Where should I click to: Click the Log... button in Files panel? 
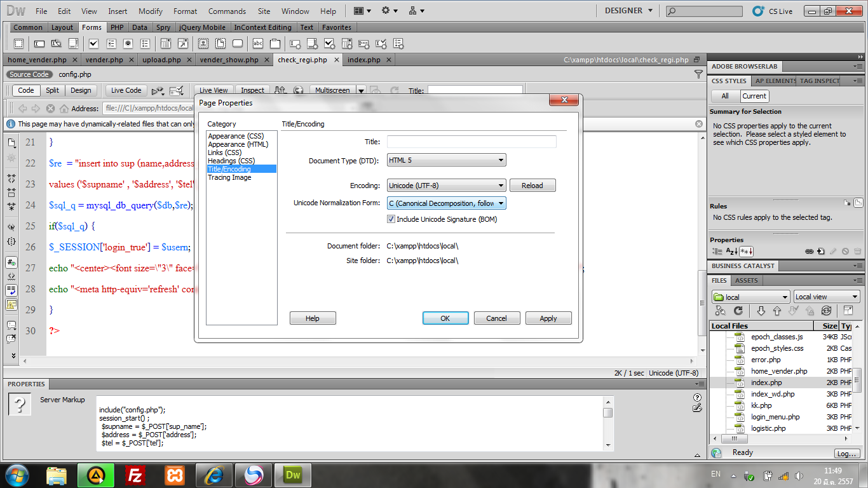point(847,453)
